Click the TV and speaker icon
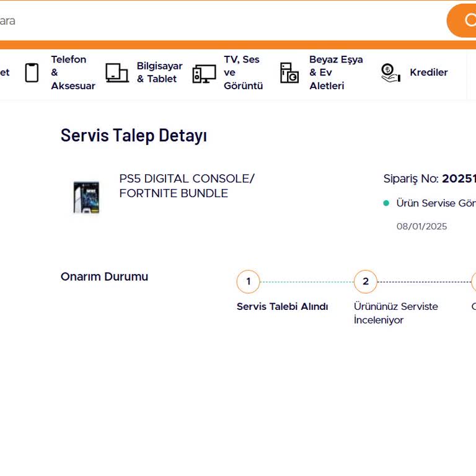 tap(204, 73)
